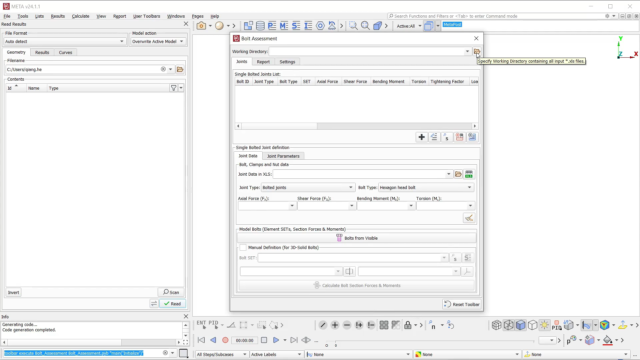
Task: Click into the Working Directory field
Action: pos(369,51)
